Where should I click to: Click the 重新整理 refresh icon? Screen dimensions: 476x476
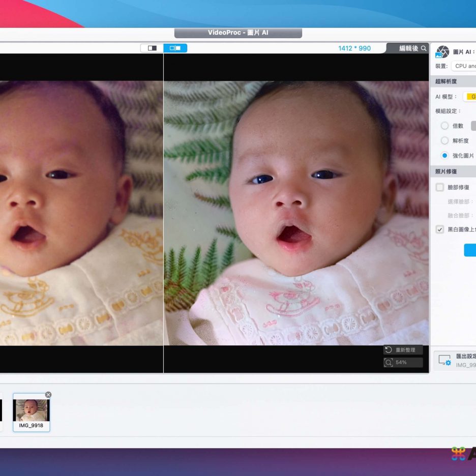tap(389, 350)
